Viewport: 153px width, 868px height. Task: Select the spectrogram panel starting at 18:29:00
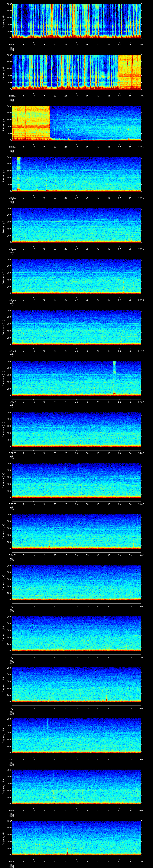tap(77, 787)
